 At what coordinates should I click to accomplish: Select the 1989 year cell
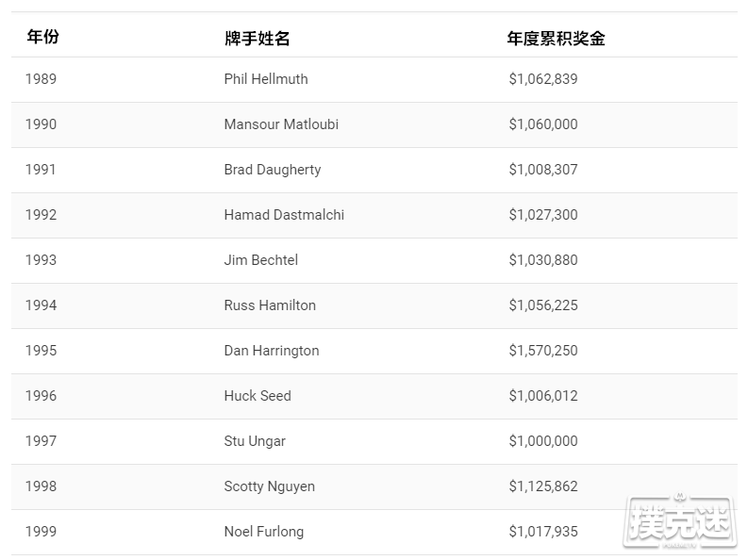pyautogui.click(x=41, y=78)
